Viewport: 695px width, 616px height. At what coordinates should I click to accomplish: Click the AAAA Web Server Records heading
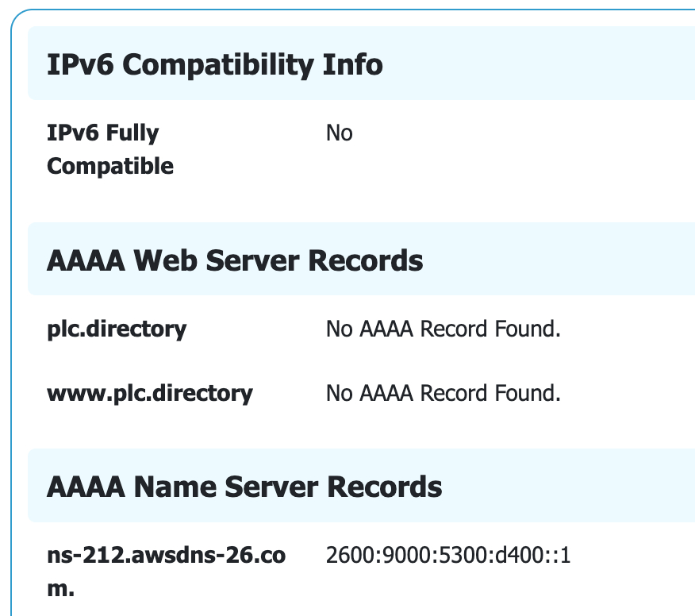(235, 260)
